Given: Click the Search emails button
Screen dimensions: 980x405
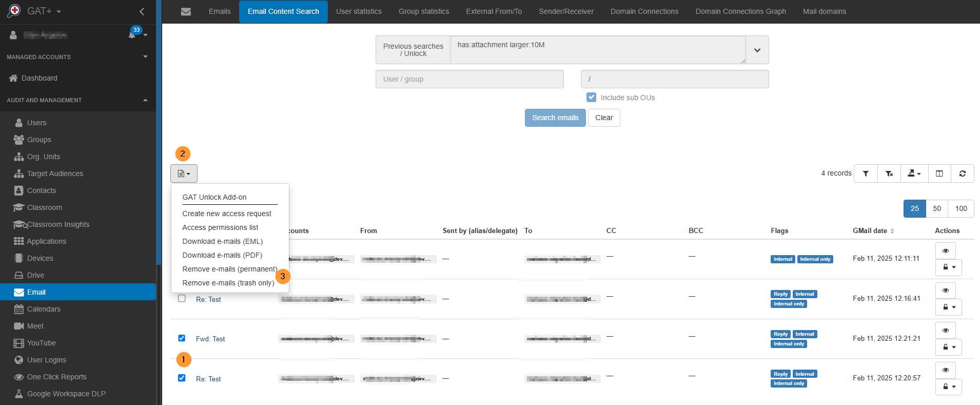Looking at the screenshot, I should 555,118.
